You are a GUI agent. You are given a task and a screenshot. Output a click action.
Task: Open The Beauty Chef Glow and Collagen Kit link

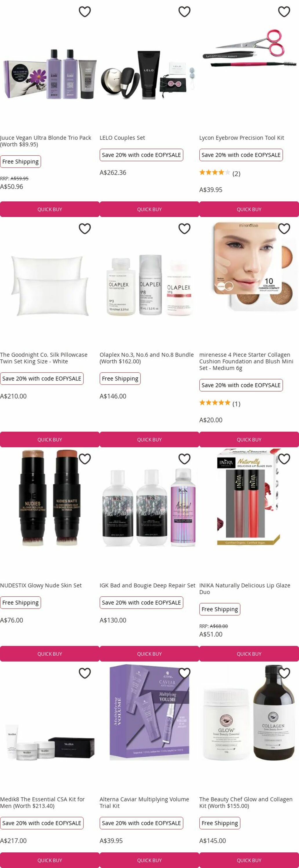click(246, 802)
